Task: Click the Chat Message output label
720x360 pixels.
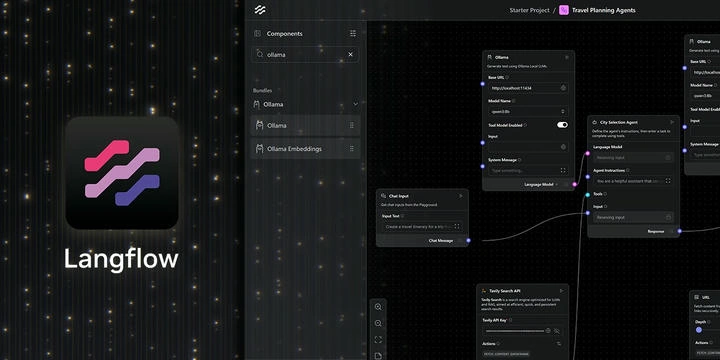Action: click(x=440, y=240)
